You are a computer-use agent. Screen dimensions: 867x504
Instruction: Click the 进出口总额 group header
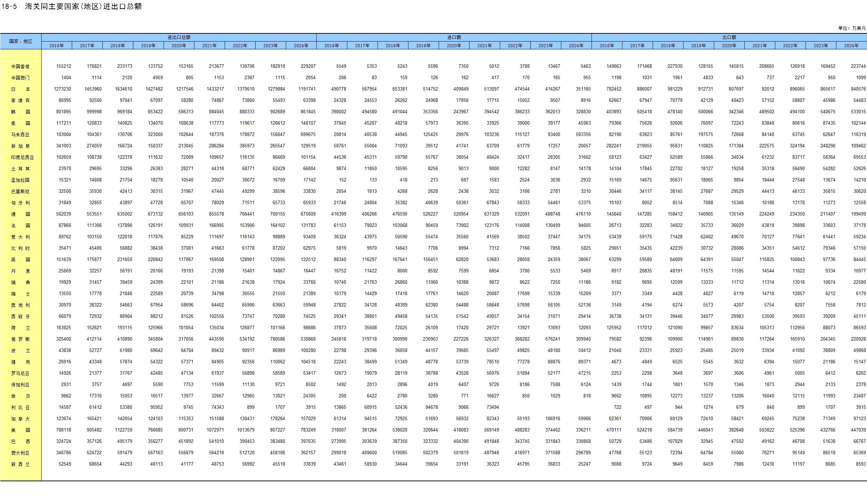click(x=179, y=37)
